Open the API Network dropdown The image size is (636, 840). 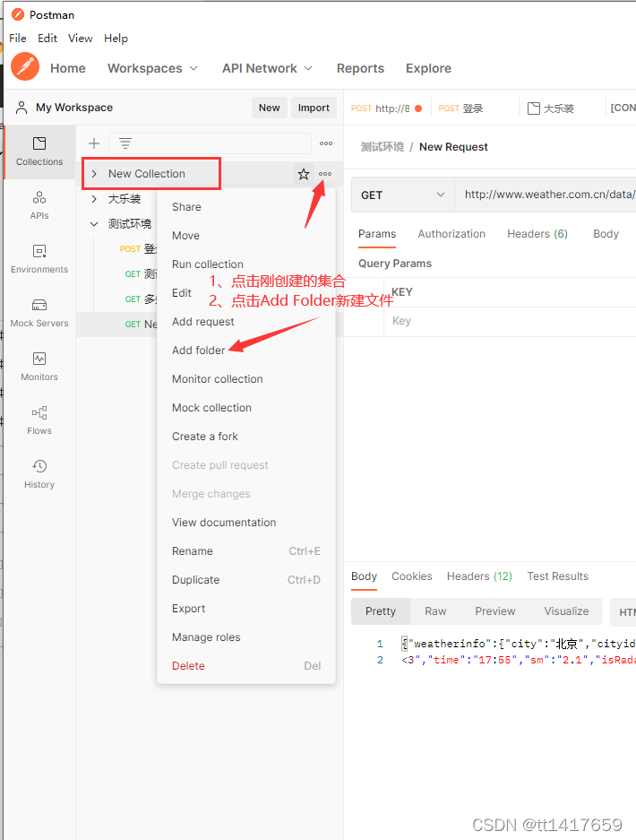pyautogui.click(x=267, y=68)
